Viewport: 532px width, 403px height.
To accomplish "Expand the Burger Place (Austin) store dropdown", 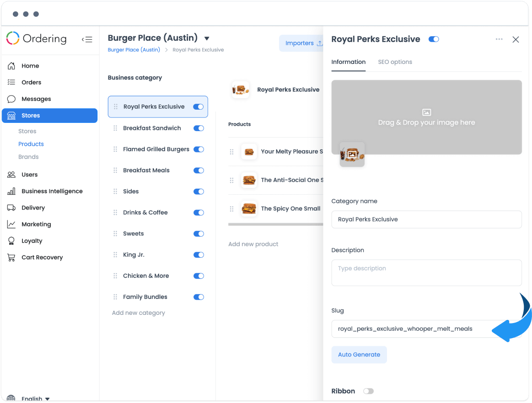I will coord(207,38).
